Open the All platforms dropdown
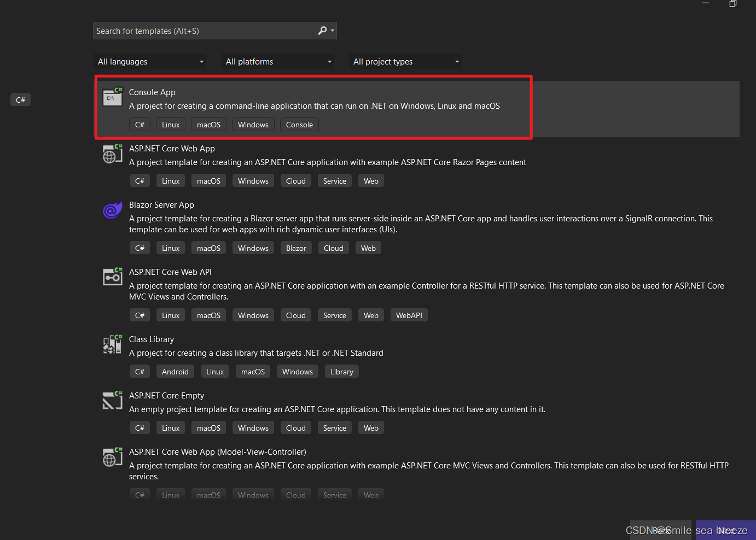Screen dimensions: 756x540 278,62
